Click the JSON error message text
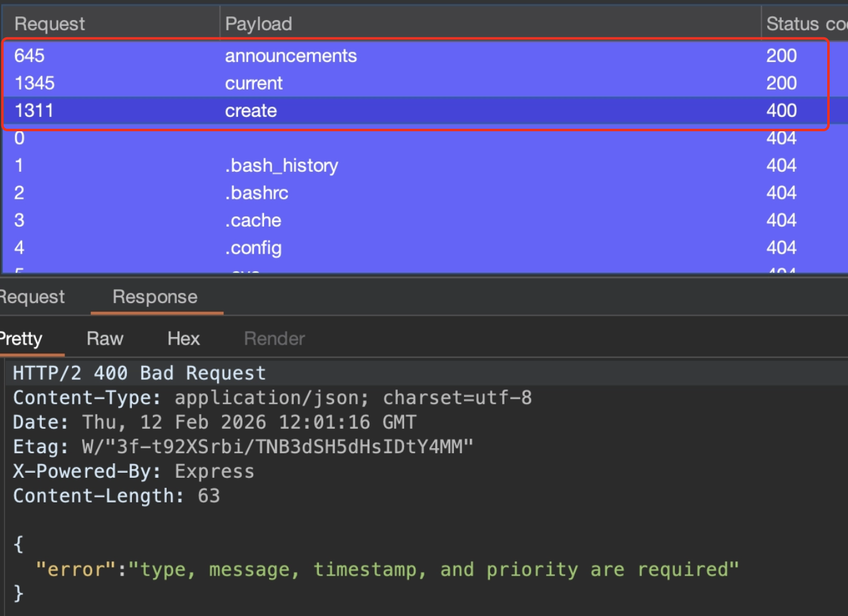 (x=433, y=570)
